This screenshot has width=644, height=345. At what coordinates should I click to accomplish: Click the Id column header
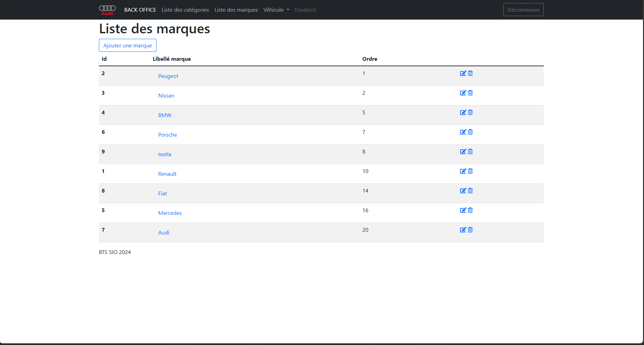pyautogui.click(x=104, y=59)
